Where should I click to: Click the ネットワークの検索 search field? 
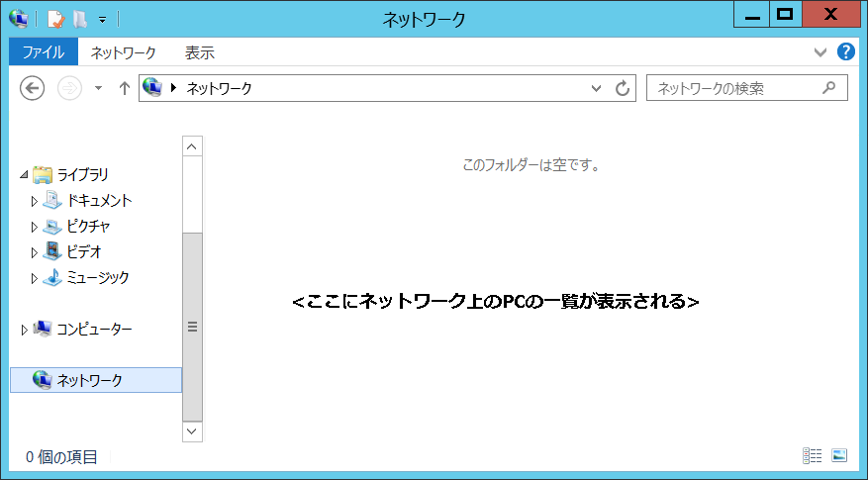click(x=747, y=88)
